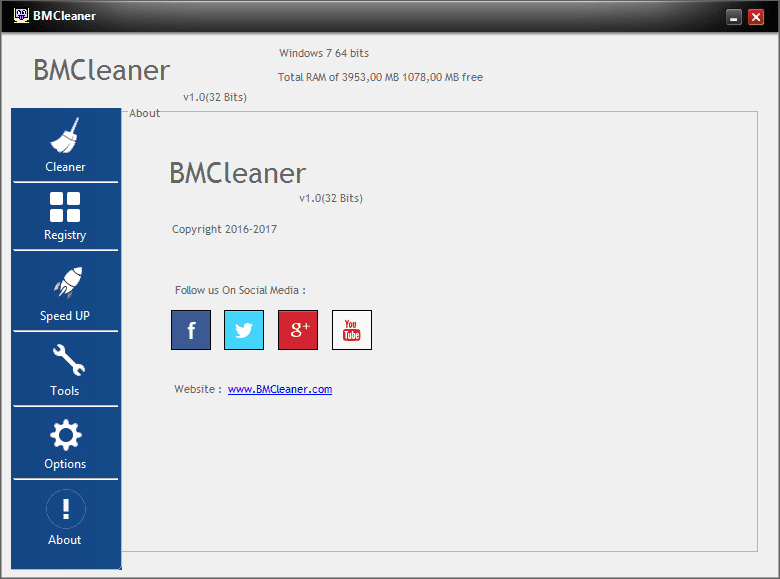Open the Facebook social media button
The image size is (780, 579).
click(191, 330)
